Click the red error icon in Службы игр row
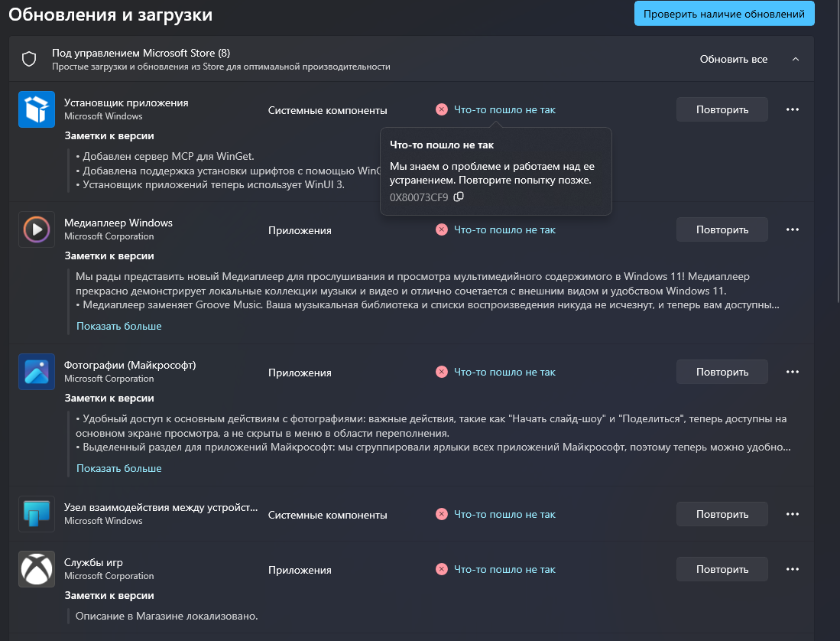Image resolution: width=840 pixels, height=641 pixels. [442, 569]
